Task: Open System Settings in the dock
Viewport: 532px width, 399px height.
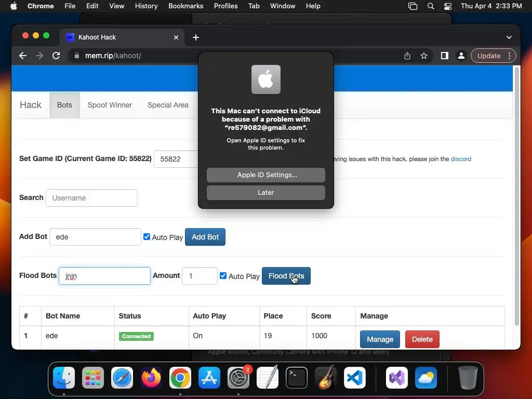Action: 238,378
